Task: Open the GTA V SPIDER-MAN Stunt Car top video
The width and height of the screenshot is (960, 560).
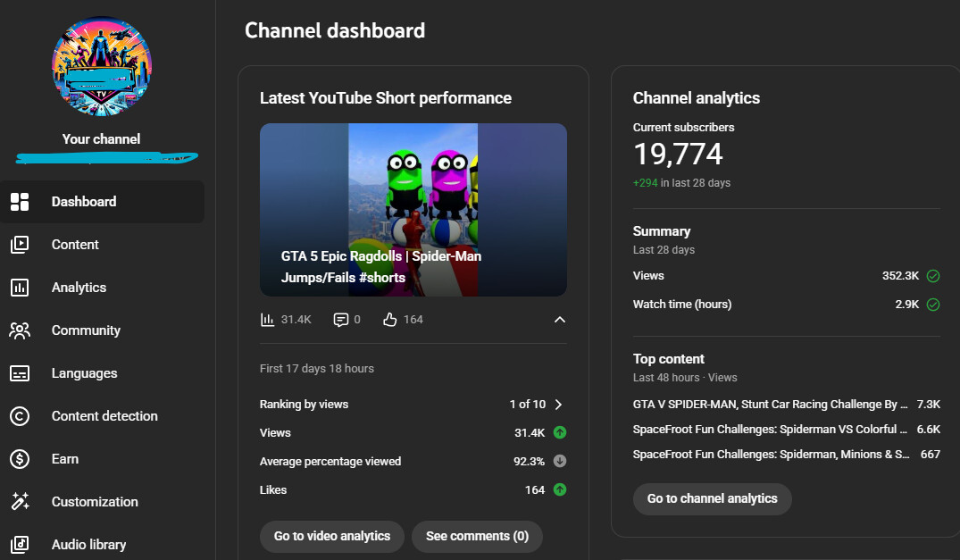Action: 770,405
